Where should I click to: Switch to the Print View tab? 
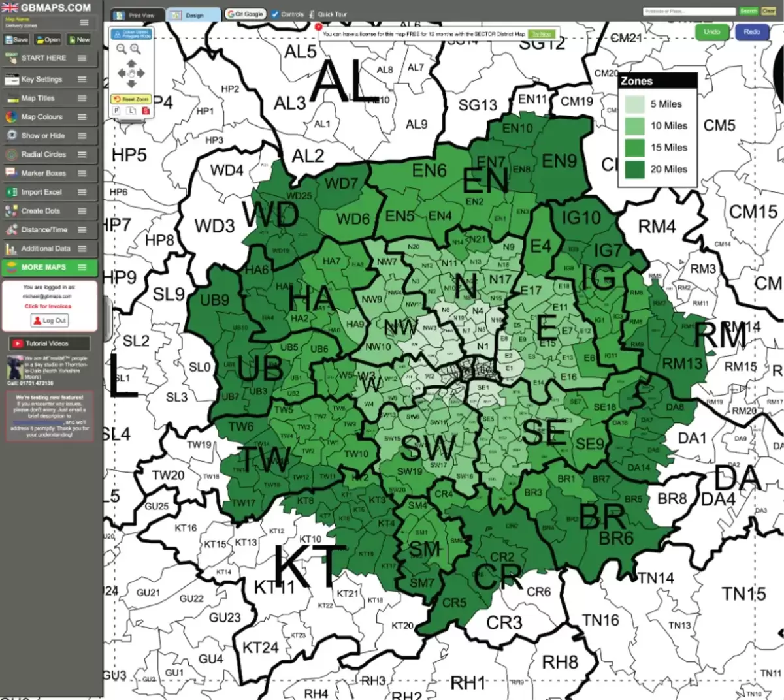click(x=137, y=14)
